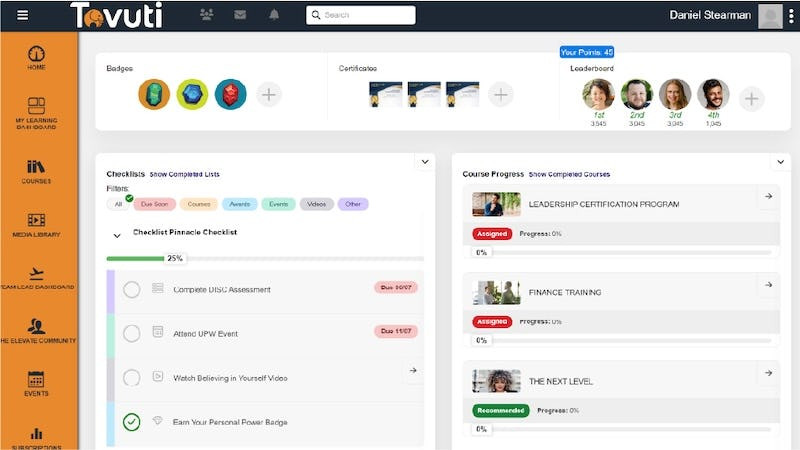Click the users group icon in top bar
The width and height of the screenshot is (800, 450).
(x=207, y=15)
